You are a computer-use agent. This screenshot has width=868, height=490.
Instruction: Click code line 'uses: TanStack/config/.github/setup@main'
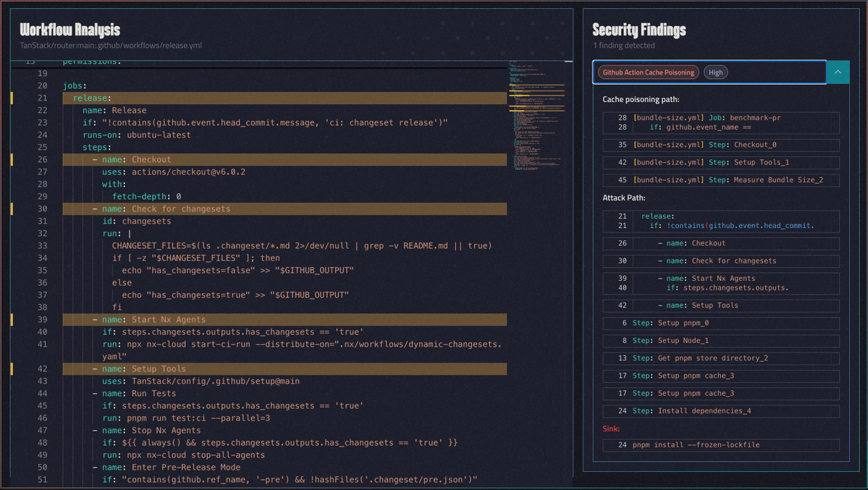click(201, 381)
